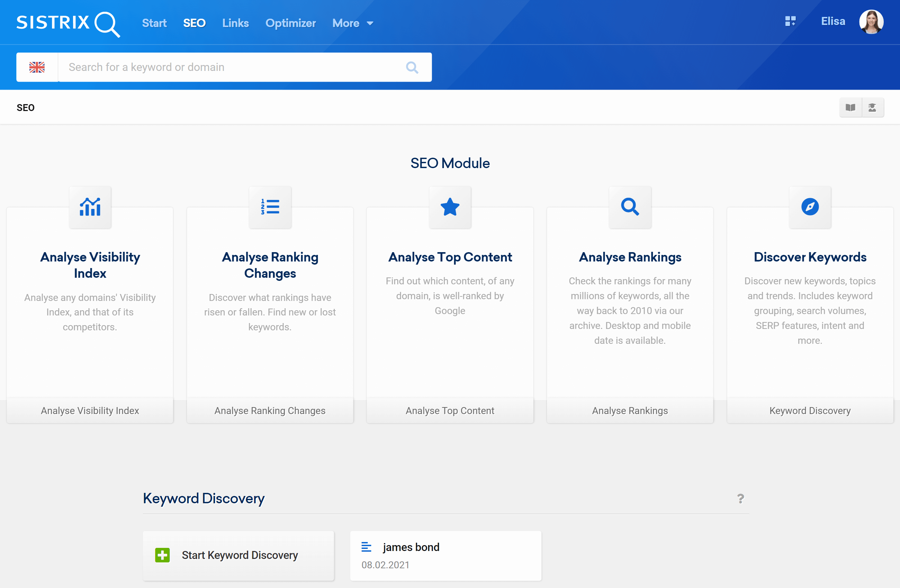Open the handbook book icon near SEO breadcrumb
The width and height of the screenshot is (900, 588).
coord(850,107)
